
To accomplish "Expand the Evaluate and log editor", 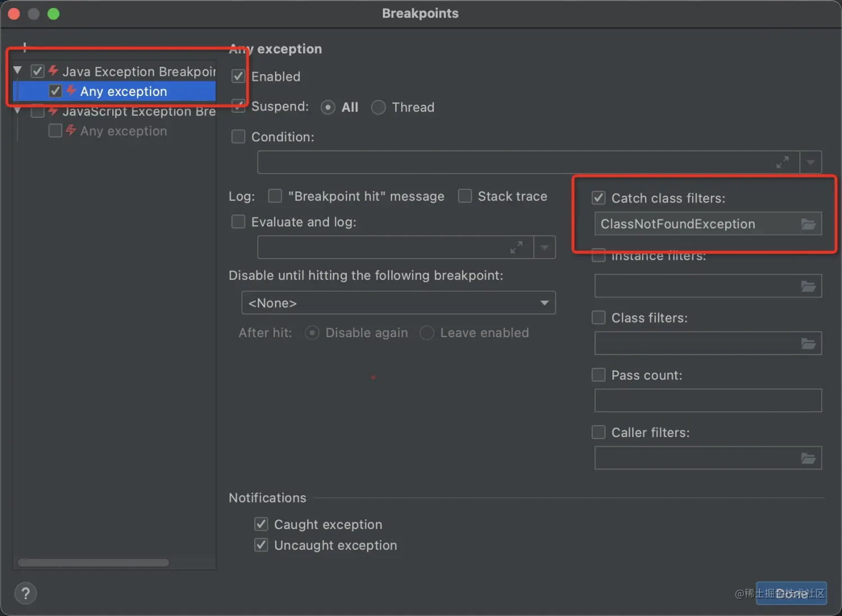I will [x=516, y=247].
